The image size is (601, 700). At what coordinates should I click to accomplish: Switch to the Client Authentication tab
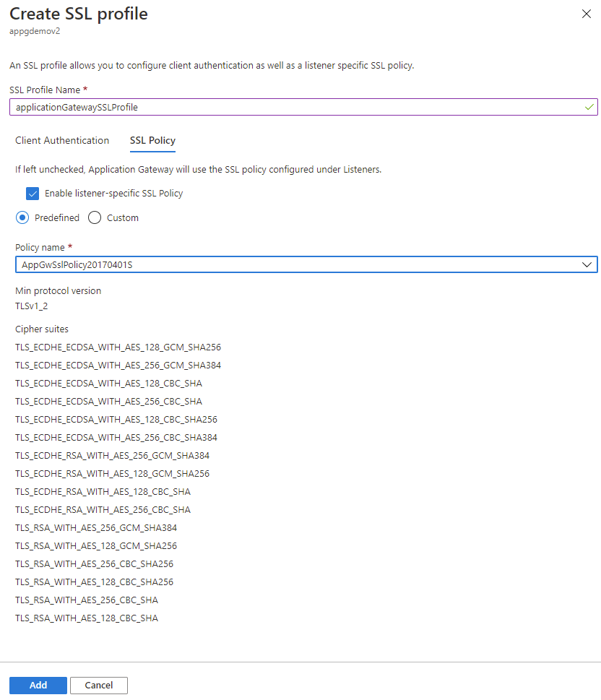coord(62,140)
